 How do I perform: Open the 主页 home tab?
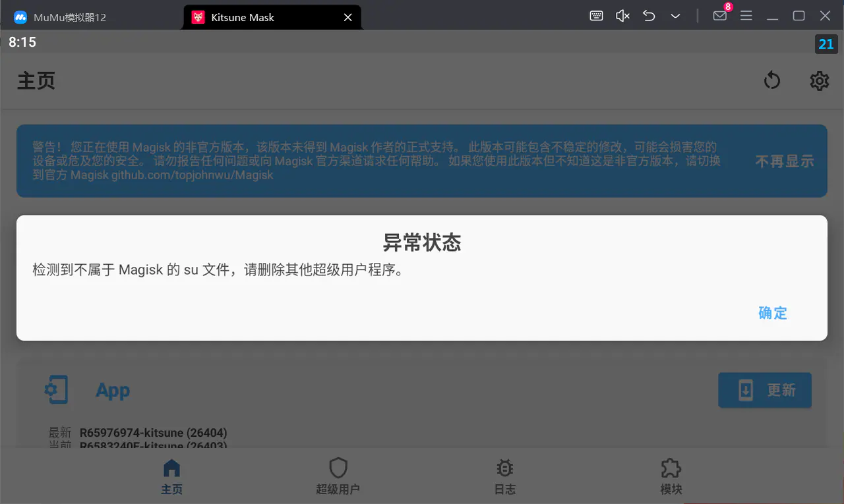point(171,477)
